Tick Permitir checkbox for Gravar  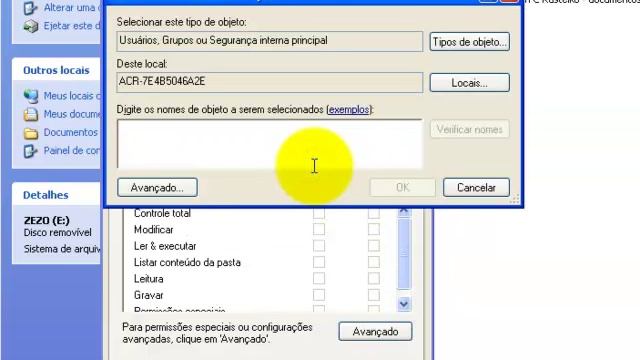tap(319, 295)
